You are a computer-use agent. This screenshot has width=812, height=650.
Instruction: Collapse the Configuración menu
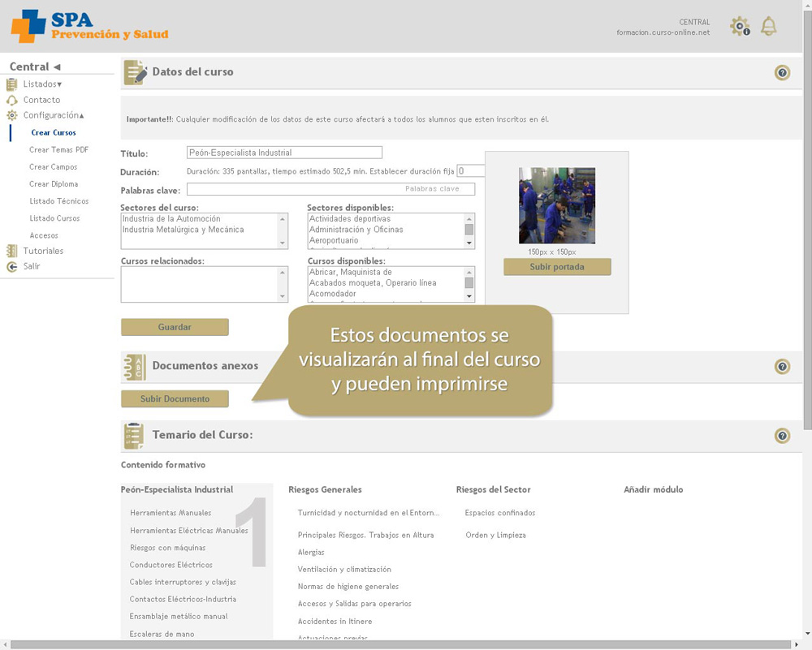point(54,115)
